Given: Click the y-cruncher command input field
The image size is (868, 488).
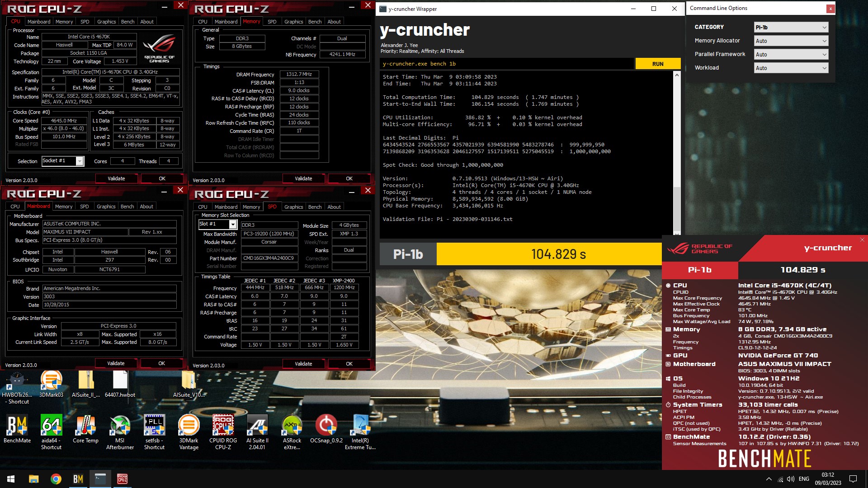Looking at the screenshot, I should 506,64.
